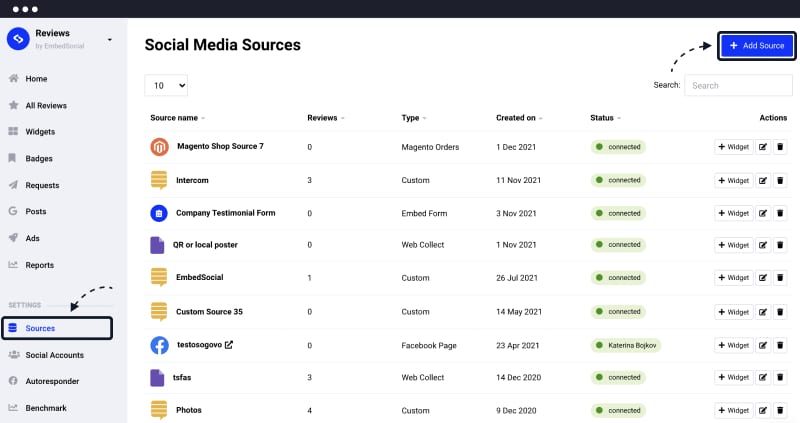Delete the tsfas source
This screenshot has height=423, width=800.
[780, 378]
